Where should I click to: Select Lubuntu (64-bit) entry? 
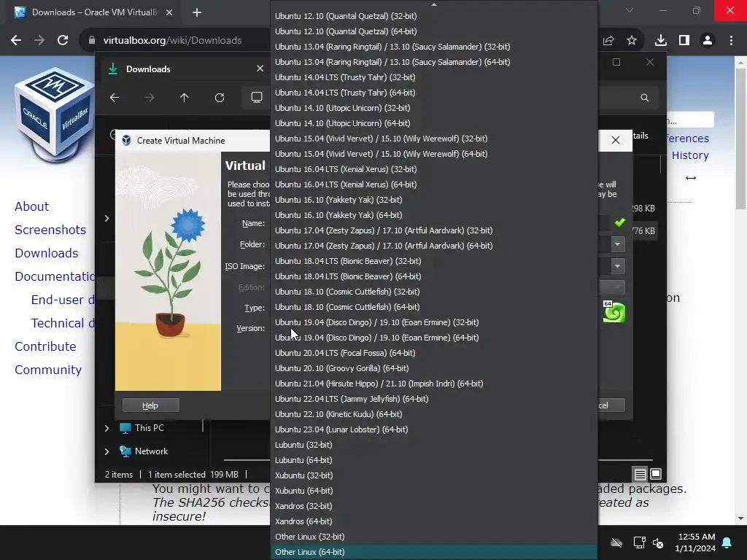[x=434, y=460]
